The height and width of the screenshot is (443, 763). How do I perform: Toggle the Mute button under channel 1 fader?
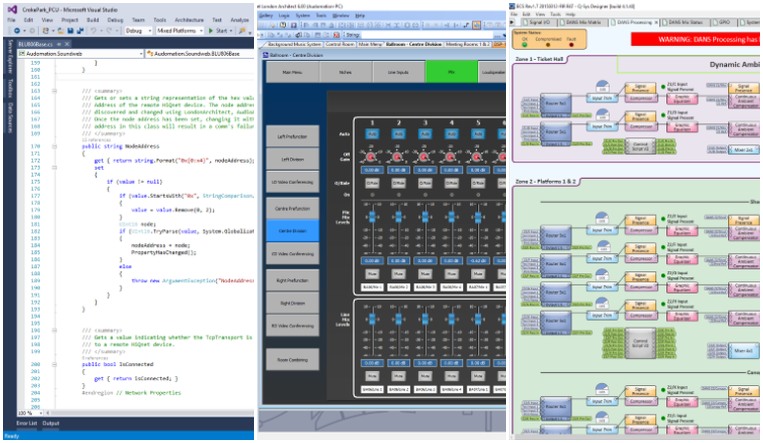pos(371,272)
